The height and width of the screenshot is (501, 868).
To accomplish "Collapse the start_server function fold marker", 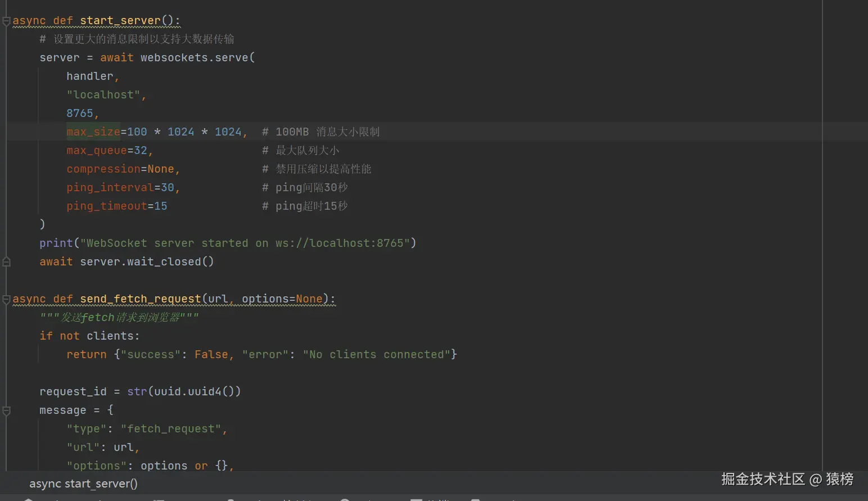I will 6,21.
